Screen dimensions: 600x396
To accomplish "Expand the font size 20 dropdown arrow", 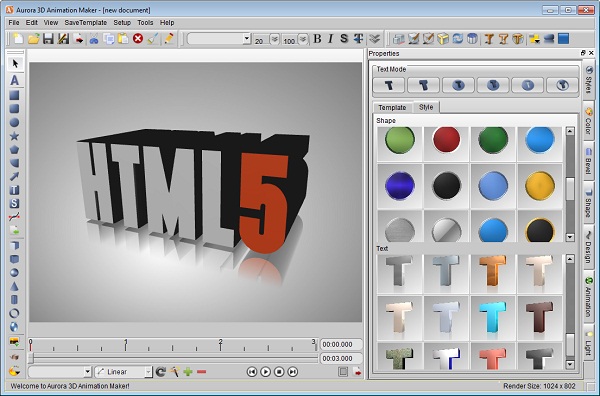I will click(x=274, y=39).
